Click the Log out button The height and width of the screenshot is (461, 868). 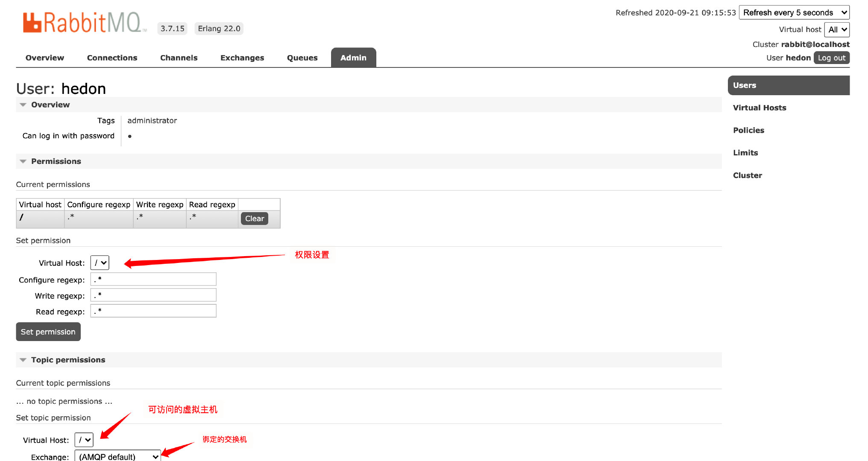(x=831, y=58)
